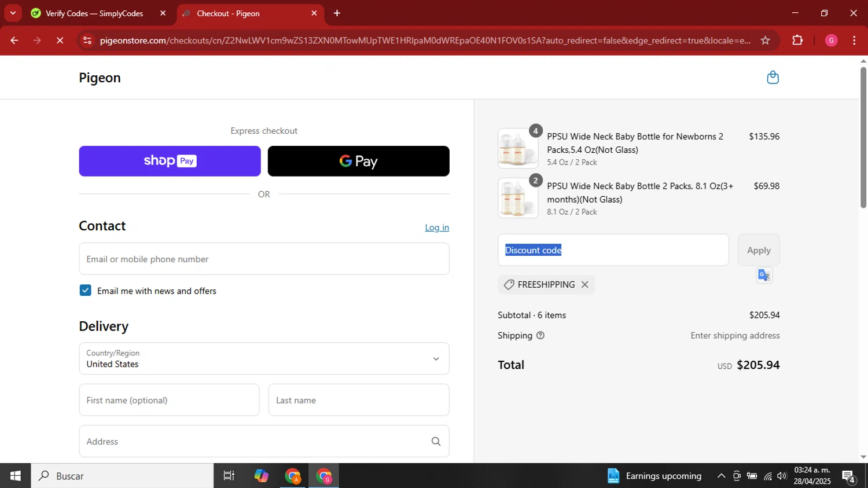Viewport: 868px width, 488px height.
Task: Click the Last name field
Action: pos(359,400)
